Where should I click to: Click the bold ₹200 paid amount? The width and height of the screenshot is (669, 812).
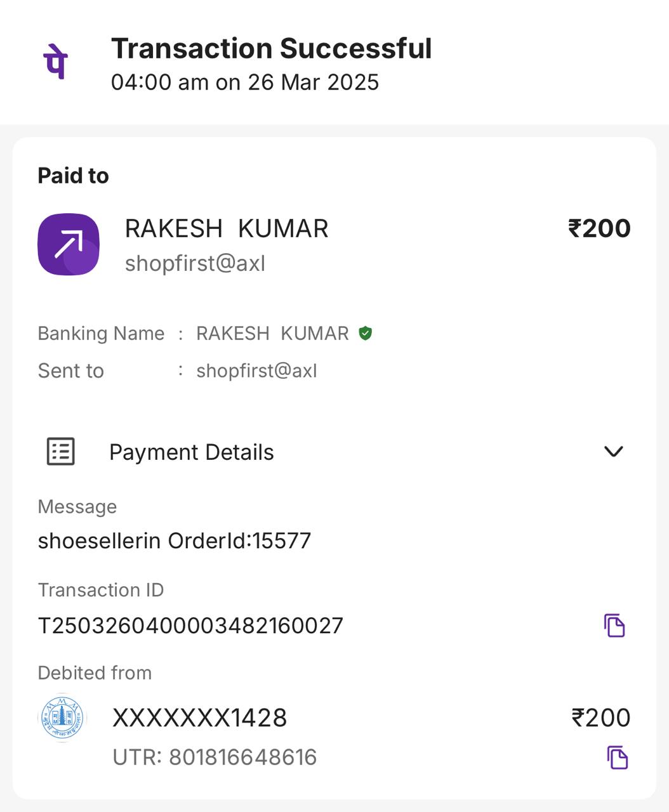point(599,228)
